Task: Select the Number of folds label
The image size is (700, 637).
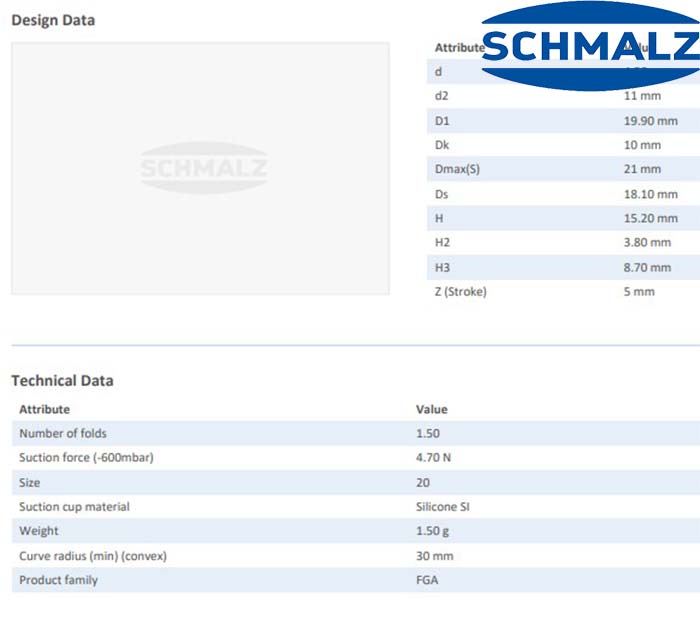Action: (x=63, y=433)
